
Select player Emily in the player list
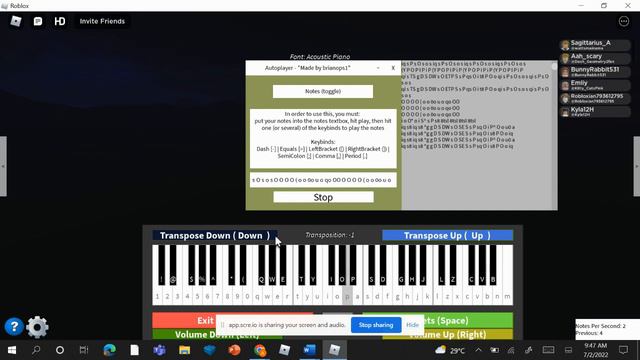click(x=595, y=85)
